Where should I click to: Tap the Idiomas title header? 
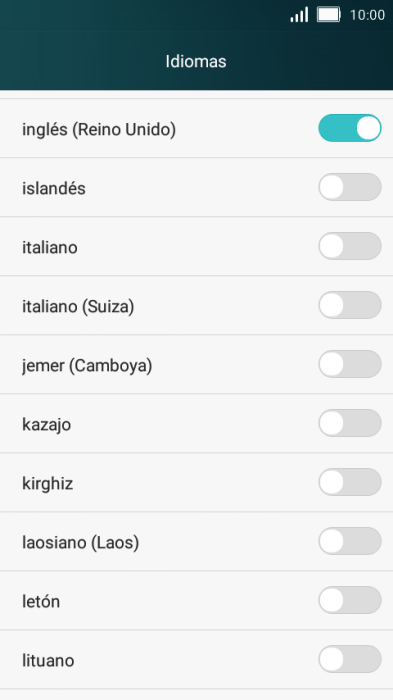pos(196,61)
